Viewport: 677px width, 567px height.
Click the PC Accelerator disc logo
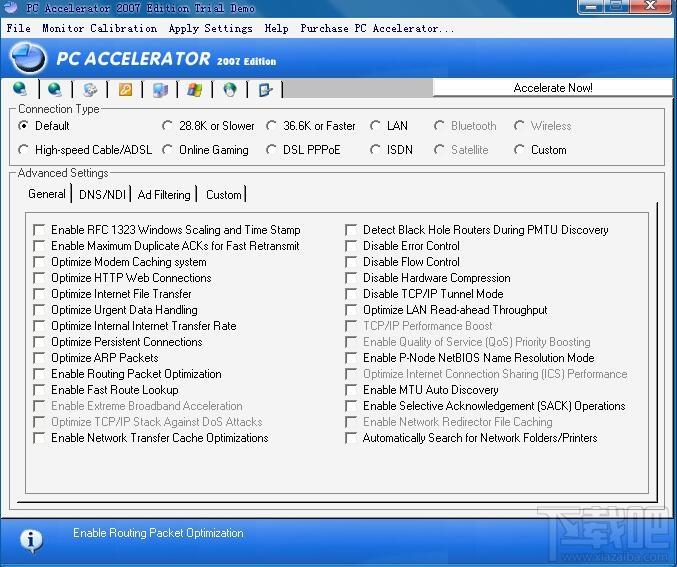28,57
